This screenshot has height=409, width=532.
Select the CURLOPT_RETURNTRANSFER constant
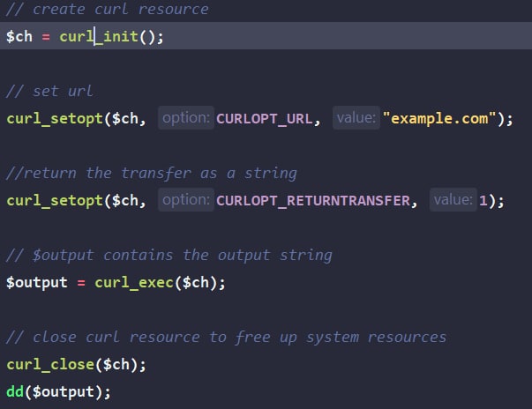[313, 201]
